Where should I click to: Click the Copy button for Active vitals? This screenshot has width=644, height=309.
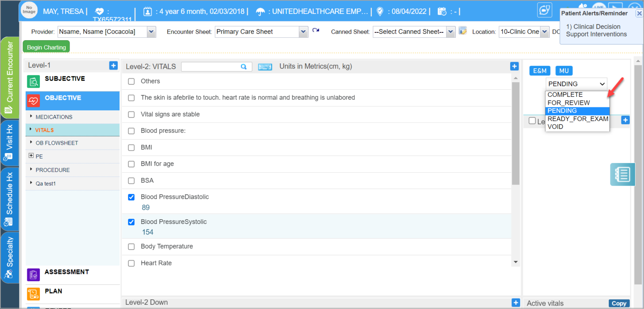(x=618, y=304)
